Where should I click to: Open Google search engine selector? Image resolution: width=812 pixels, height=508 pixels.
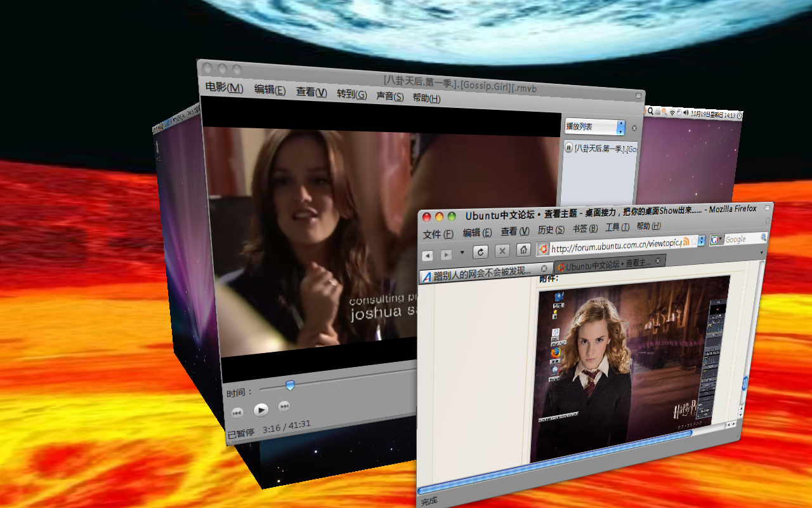click(x=717, y=240)
